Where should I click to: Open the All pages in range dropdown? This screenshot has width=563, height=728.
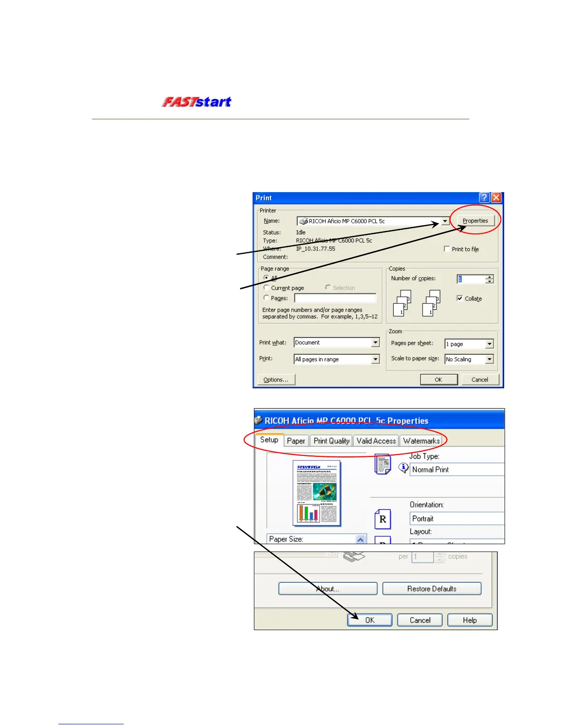coord(375,359)
